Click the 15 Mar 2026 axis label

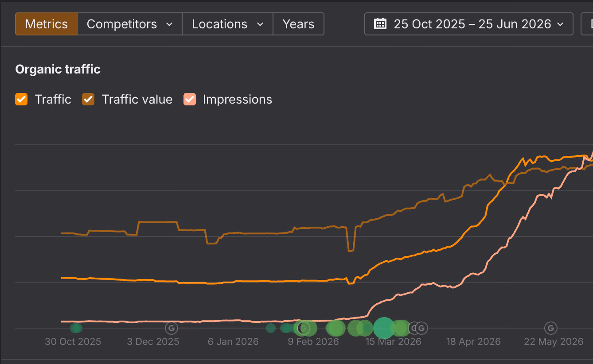click(394, 341)
